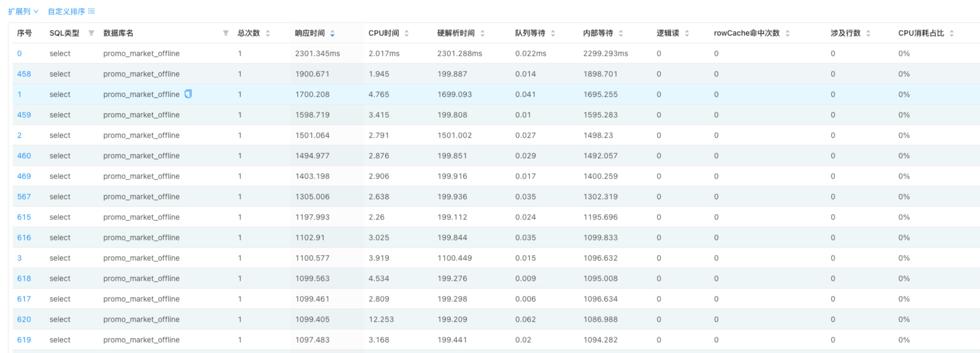
Task: Select response time 1305.006 cell
Action: 312,197
